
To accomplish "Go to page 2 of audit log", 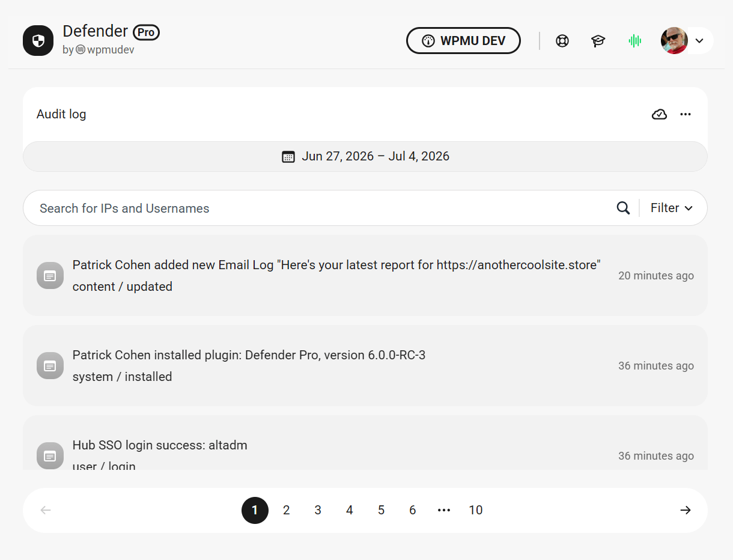I will [x=287, y=510].
